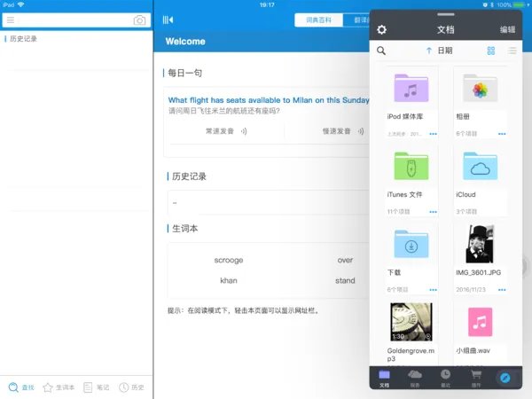Click the Welcome title
The image size is (532, 399).
tap(185, 42)
